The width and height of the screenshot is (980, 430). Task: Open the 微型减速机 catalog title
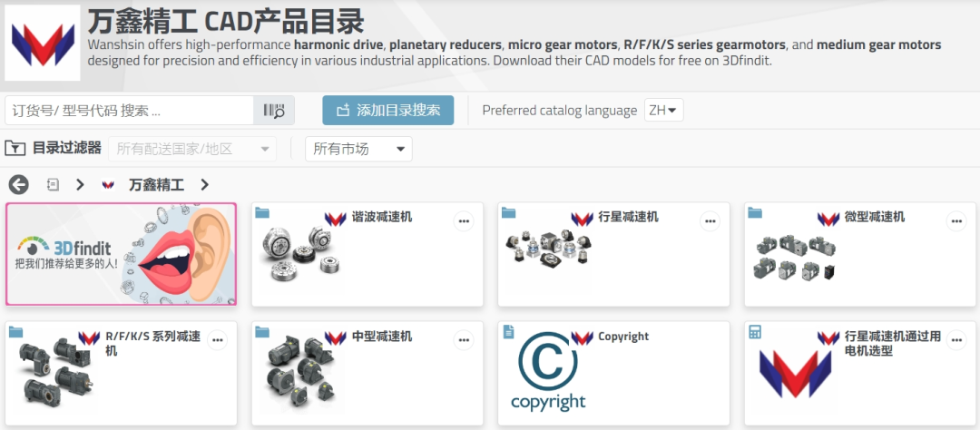(x=875, y=217)
